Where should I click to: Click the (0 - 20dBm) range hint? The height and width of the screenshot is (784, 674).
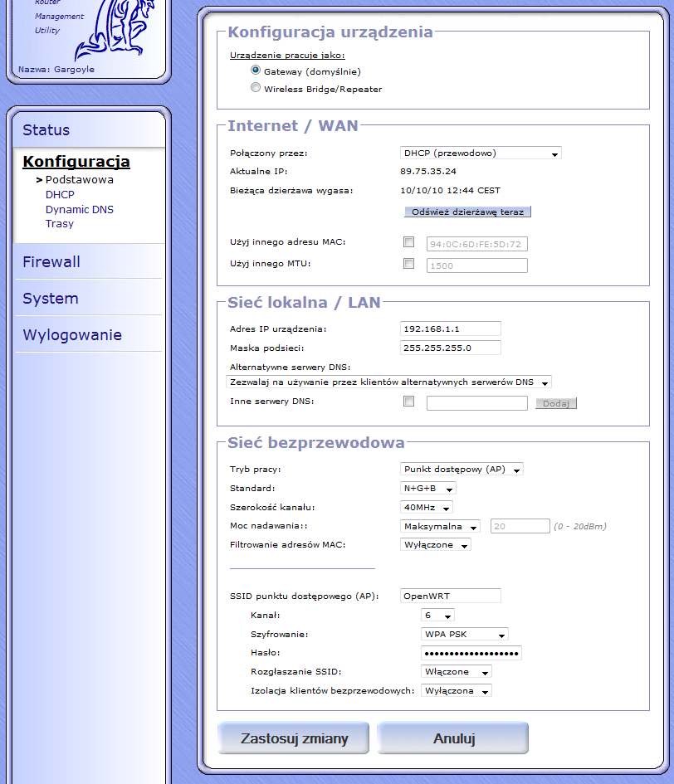click(x=580, y=527)
